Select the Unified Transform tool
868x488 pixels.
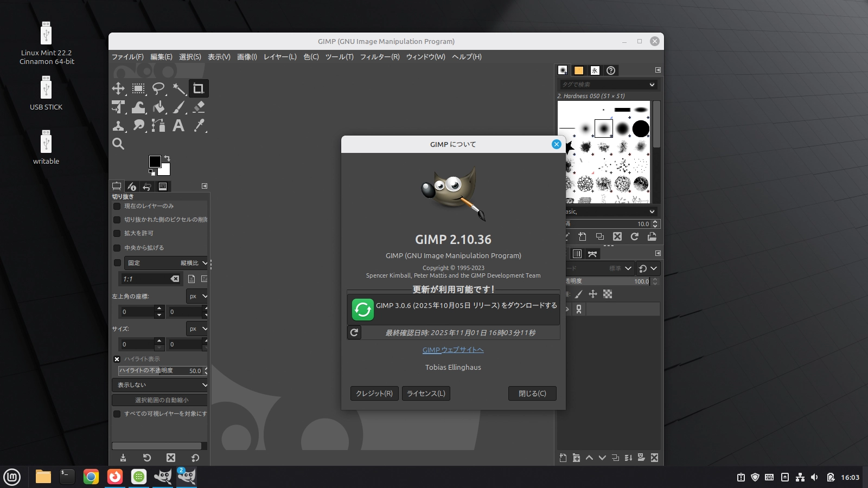[x=118, y=107]
